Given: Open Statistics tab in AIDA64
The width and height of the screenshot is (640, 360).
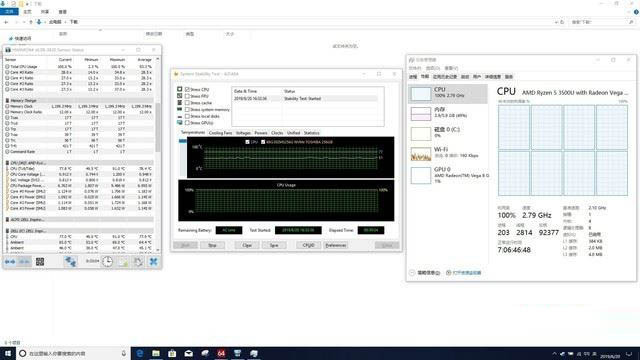Looking at the screenshot, I should [x=311, y=133].
